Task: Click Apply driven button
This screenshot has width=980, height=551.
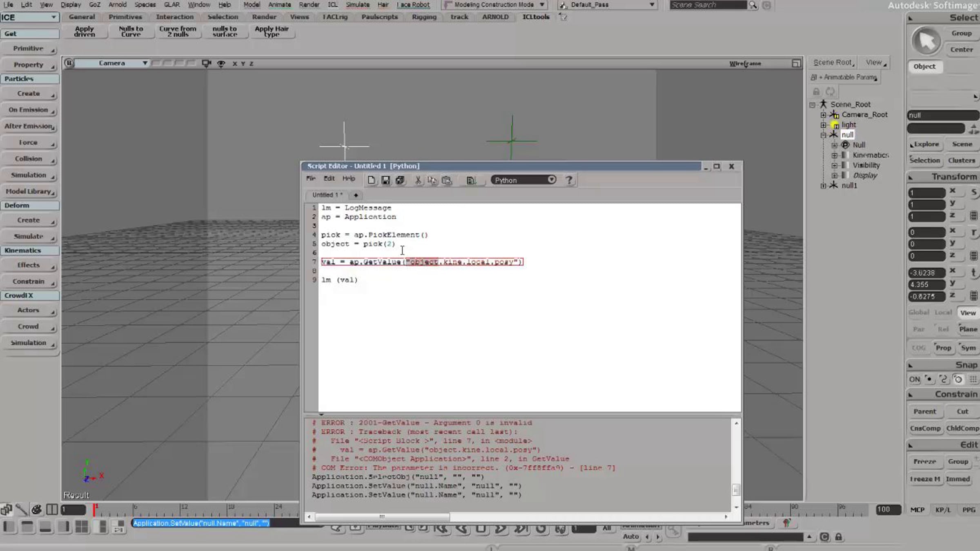Action: (x=85, y=31)
